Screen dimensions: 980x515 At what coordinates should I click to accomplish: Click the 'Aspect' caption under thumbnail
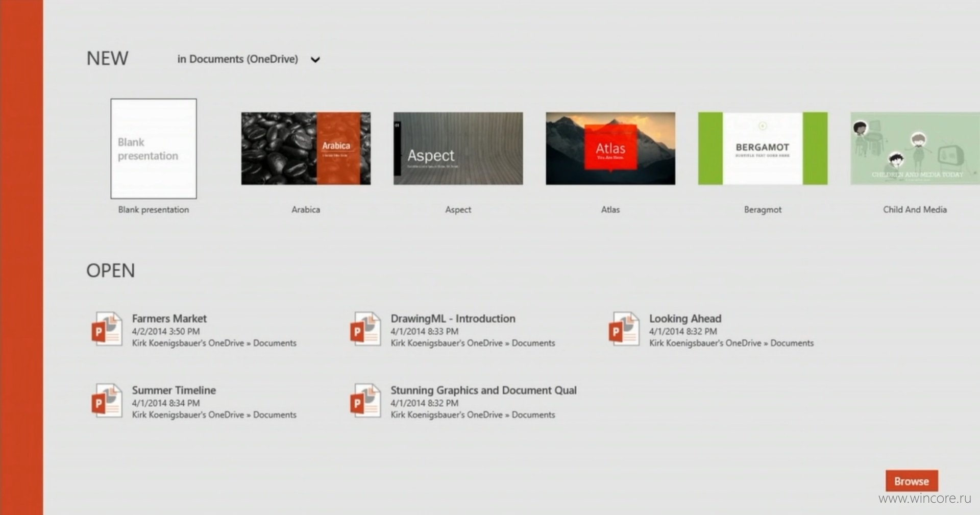point(458,209)
